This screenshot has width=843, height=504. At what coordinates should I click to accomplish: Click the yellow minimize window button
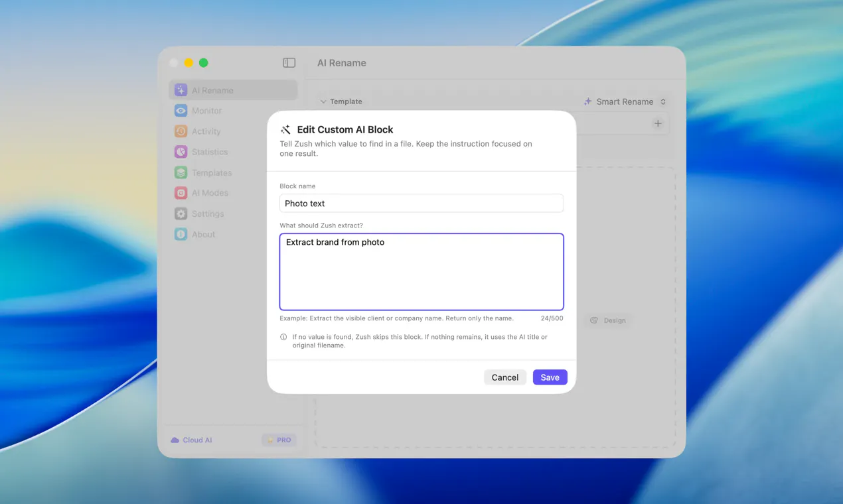point(189,63)
